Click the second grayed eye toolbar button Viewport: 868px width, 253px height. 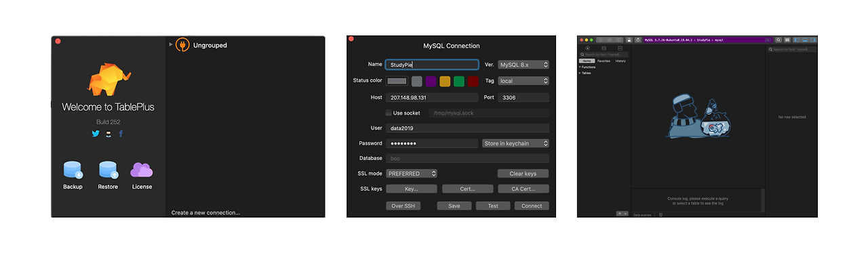610,40
